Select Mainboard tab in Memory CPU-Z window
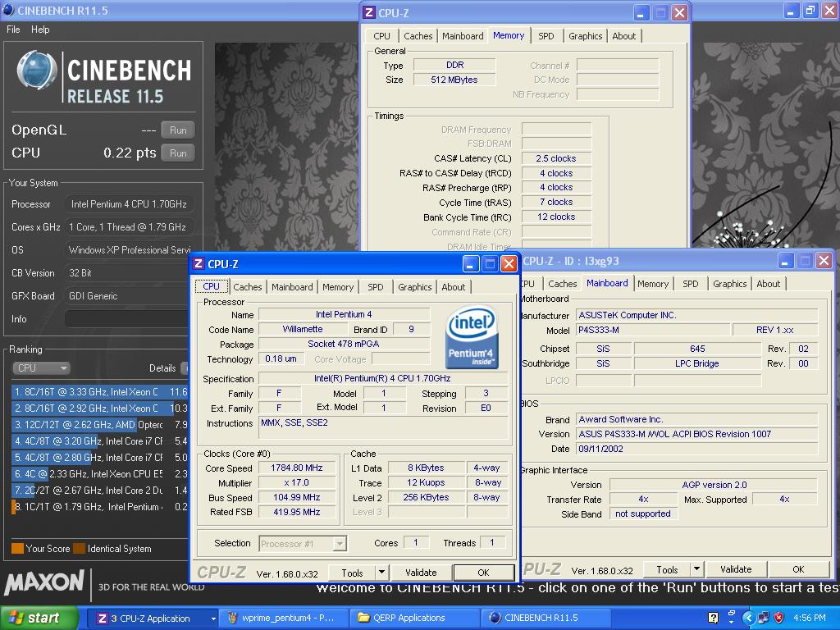 (463, 36)
